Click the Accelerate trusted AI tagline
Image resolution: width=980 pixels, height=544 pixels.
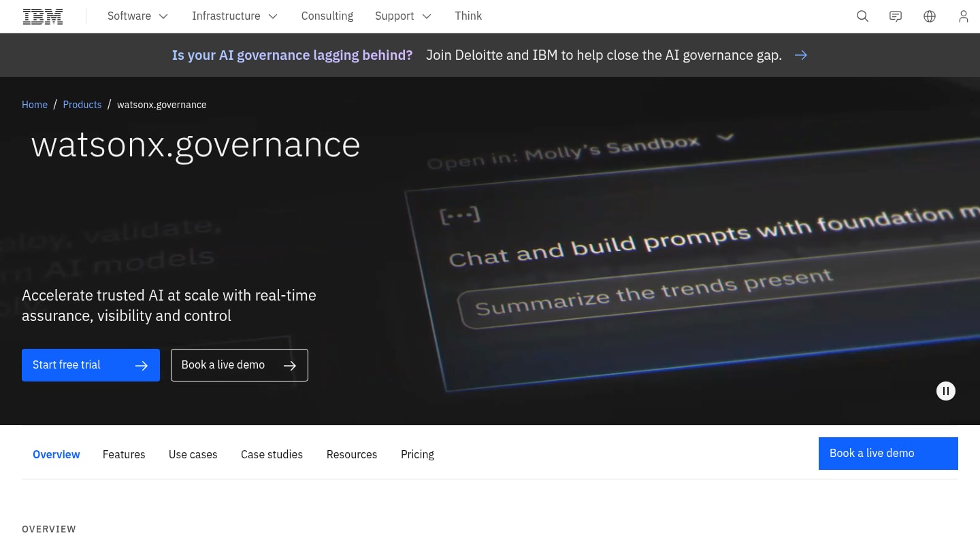[x=169, y=305]
